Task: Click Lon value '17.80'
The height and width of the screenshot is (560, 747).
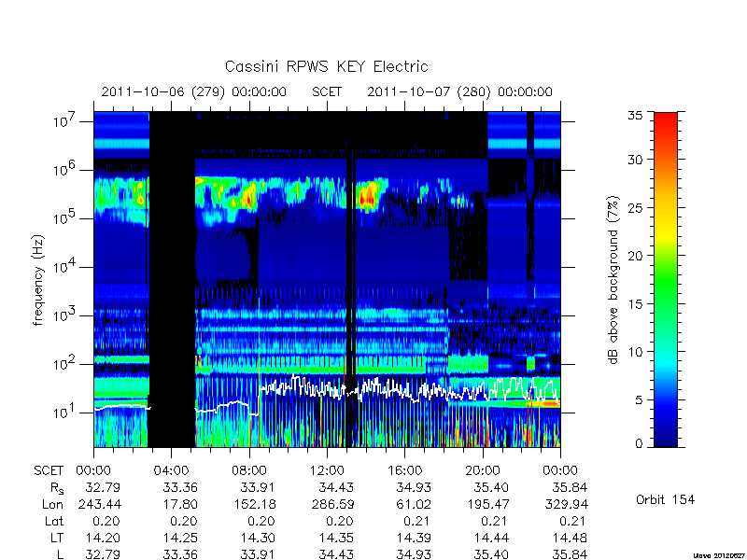Action: pos(180,504)
